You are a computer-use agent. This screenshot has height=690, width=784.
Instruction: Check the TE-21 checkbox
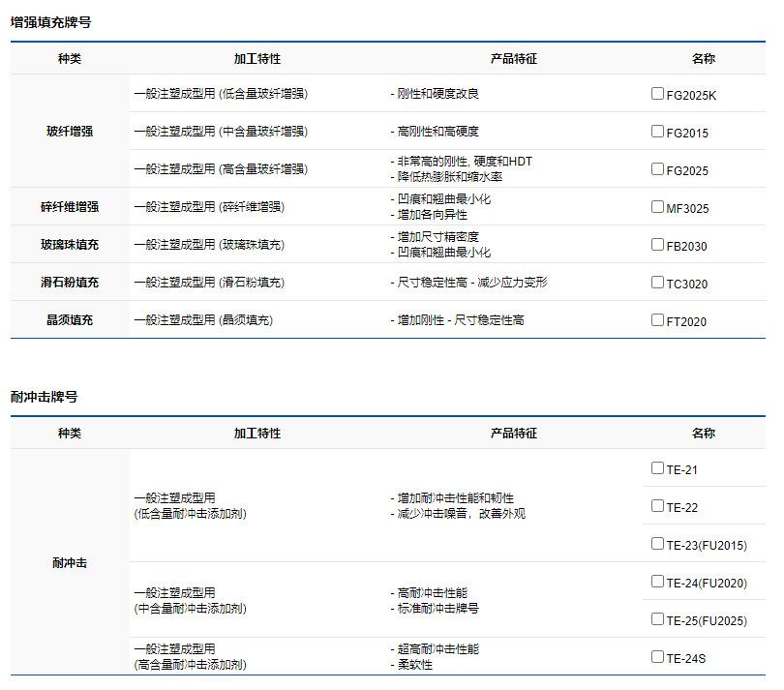pos(658,468)
